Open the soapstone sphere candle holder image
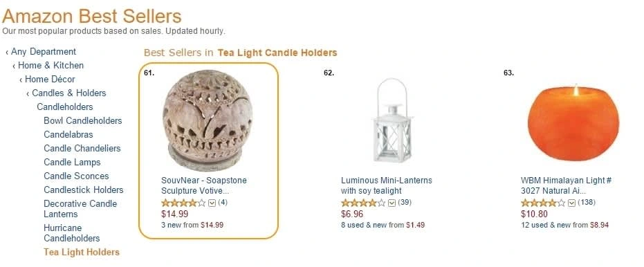Screen dimensions: 644x267 click(x=208, y=121)
